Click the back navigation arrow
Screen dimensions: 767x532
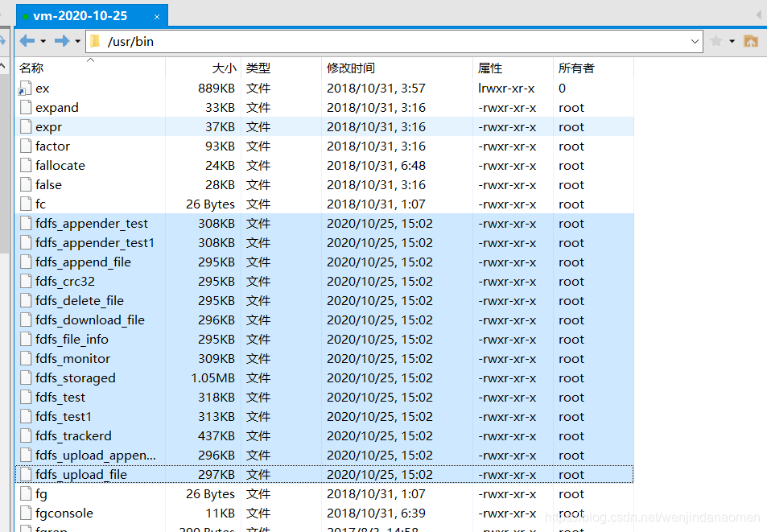[27, 41]
